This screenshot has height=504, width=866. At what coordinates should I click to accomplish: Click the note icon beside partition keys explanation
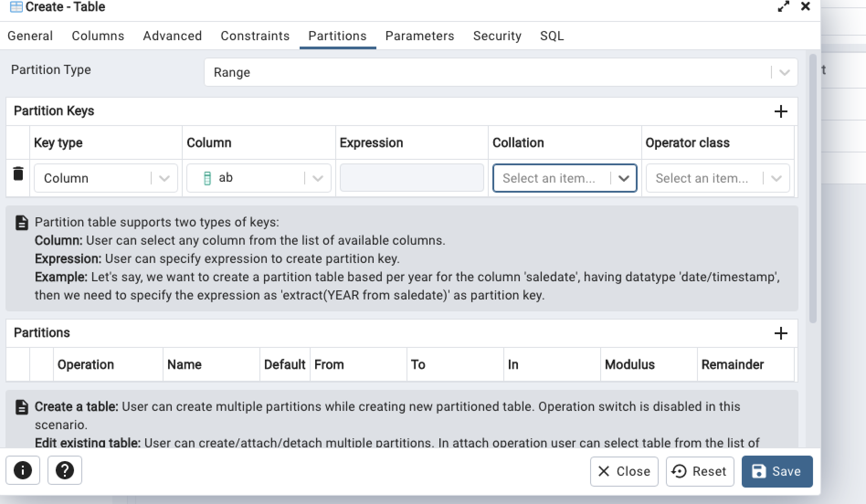[x=21, y=223]
